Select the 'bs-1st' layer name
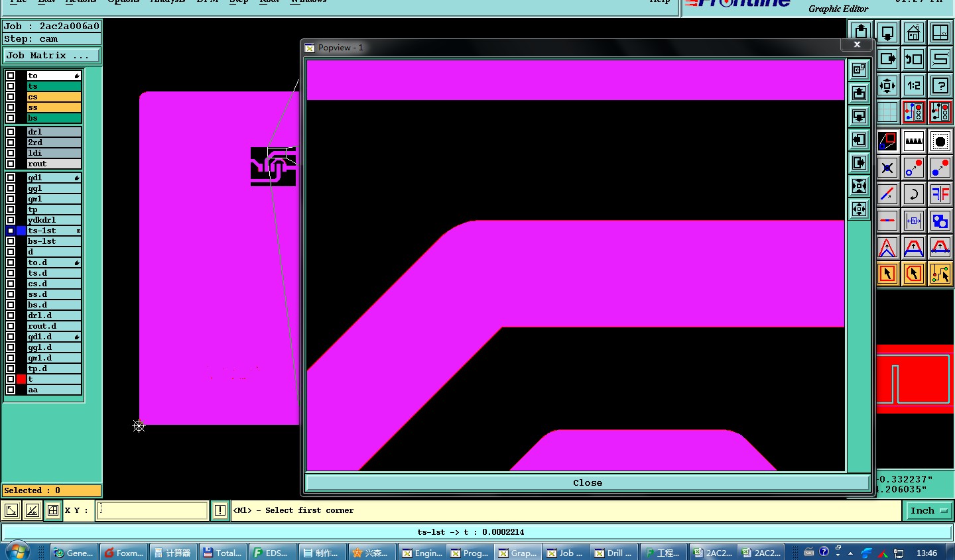This screenshot has width=955, height=560. (x=54, y=241)
